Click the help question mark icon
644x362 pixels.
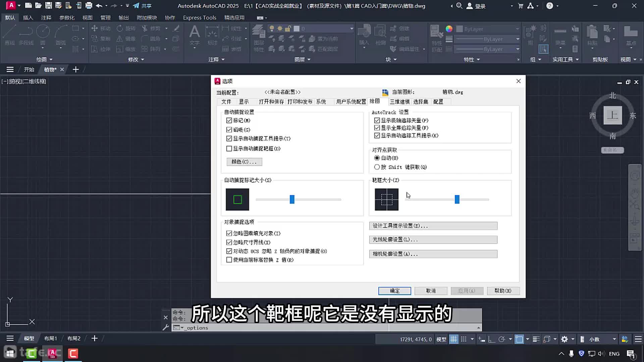(x=549, y=6)
